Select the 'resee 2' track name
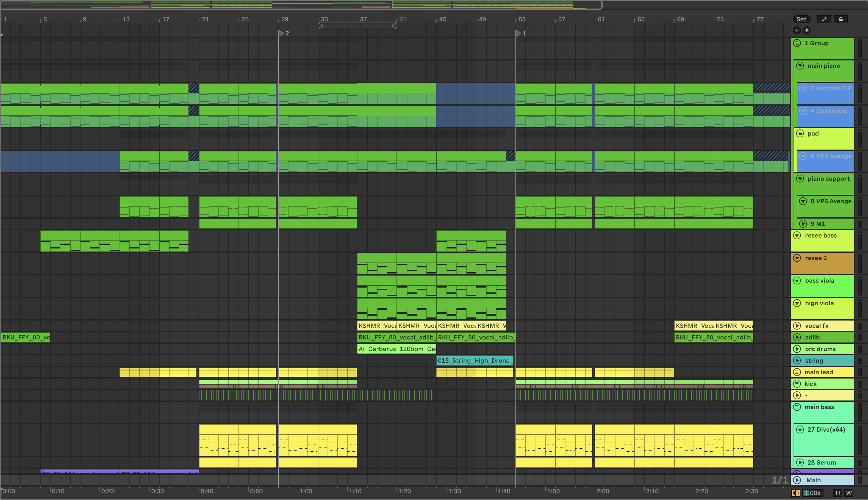This screenshot has width=868, height=500. [816, 258]
